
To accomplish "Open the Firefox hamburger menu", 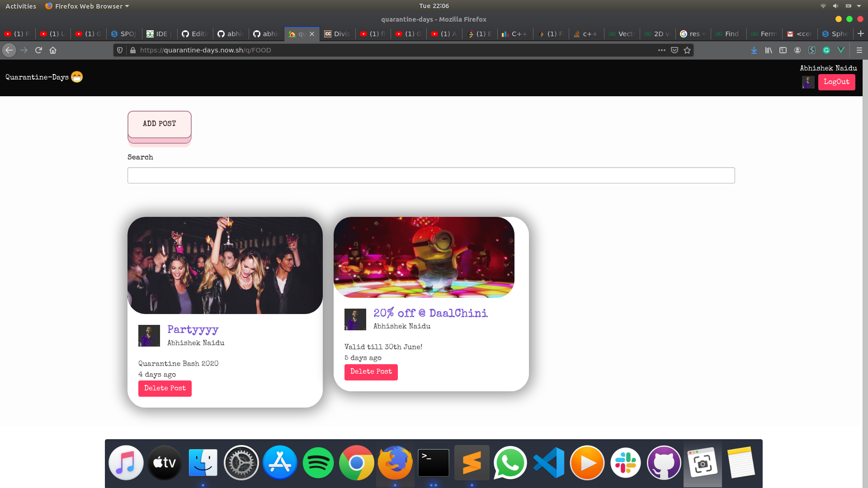I will pos(859,50).
